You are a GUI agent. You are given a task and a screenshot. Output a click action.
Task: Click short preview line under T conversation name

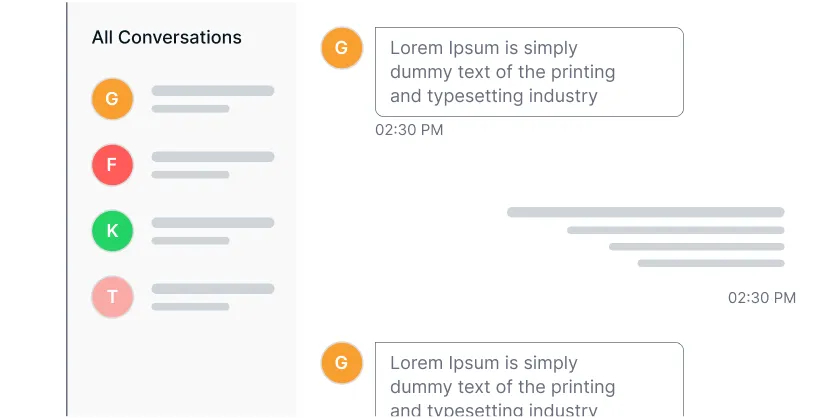190,306
